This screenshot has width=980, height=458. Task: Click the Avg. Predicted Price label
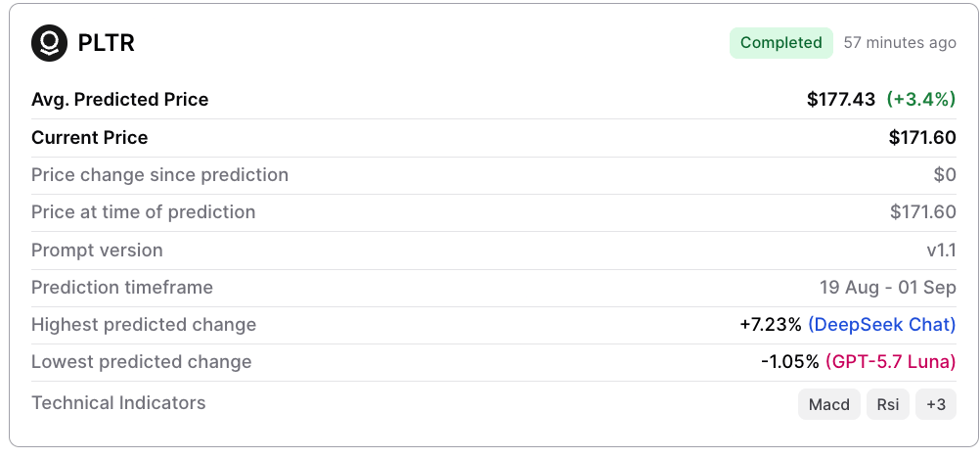[120, 100]
